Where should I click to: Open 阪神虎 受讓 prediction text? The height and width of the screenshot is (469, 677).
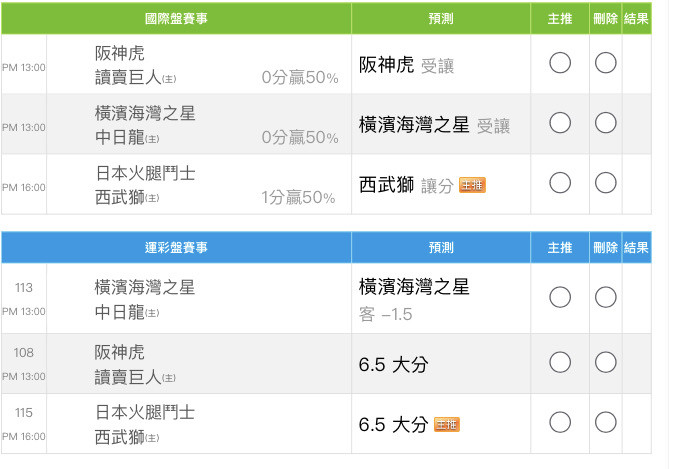[406, 66]
